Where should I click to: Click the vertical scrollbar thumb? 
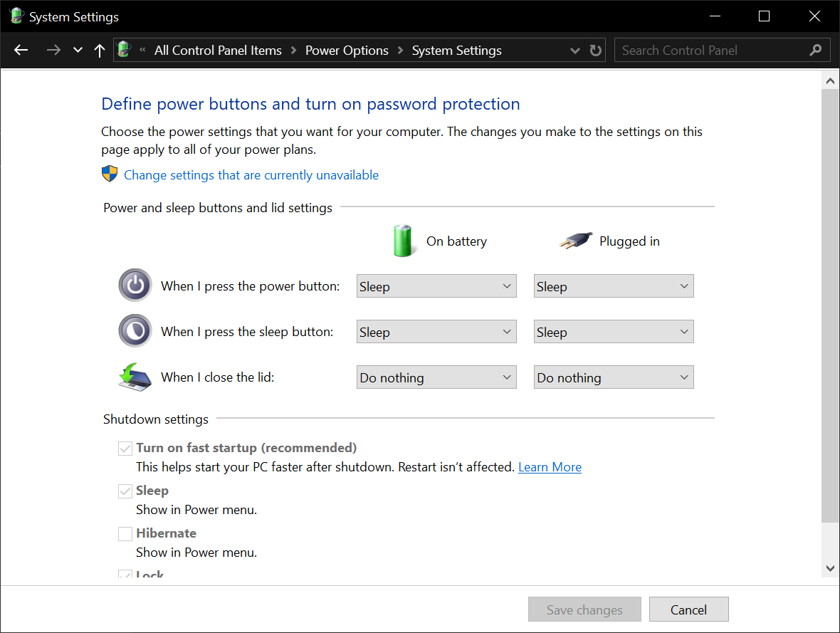click(x=830, y=305)
